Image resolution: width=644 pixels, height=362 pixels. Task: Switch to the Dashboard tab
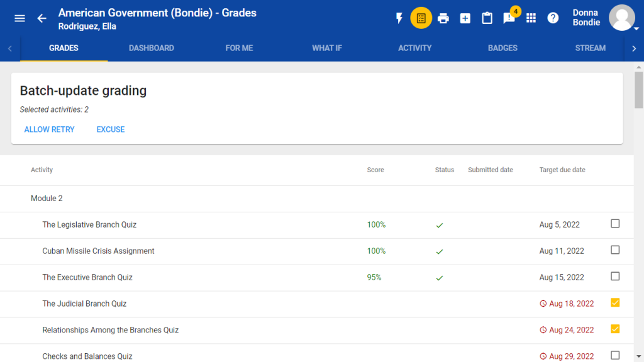pyautogui.click(x=152, y=48)
